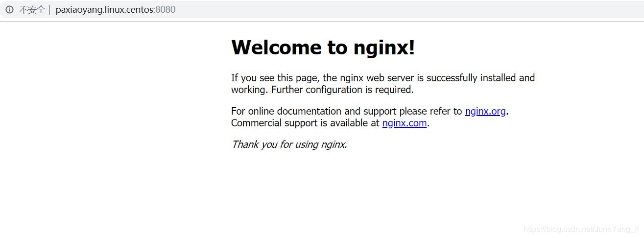Click 'If you see this page' paragraph
The height and width of the screenshot is (238, 644).
tap(383, 84)
